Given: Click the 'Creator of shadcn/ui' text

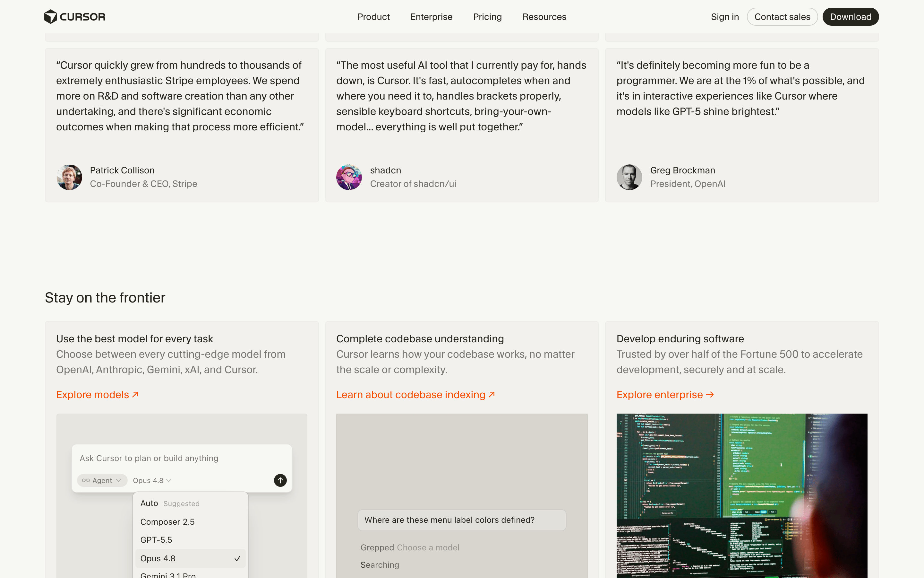Looking at the screenshot, I should click(413, 184).
